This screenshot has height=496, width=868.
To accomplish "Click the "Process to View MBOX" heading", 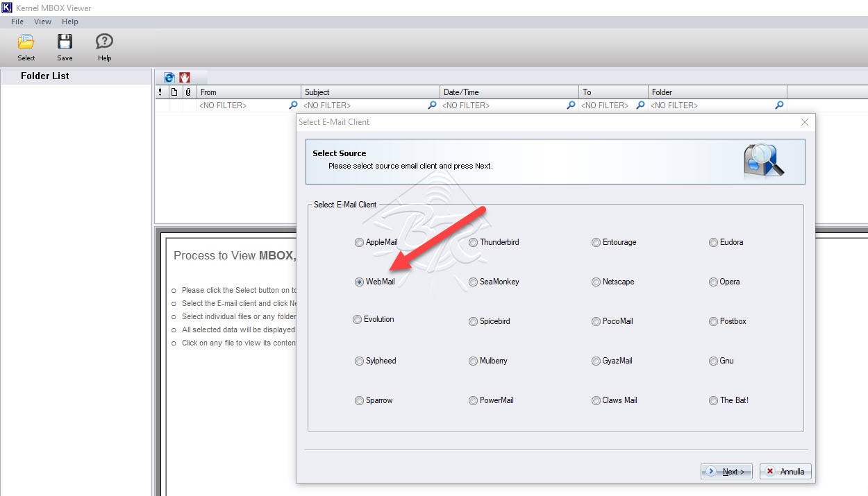I will (x=235, y=255).
